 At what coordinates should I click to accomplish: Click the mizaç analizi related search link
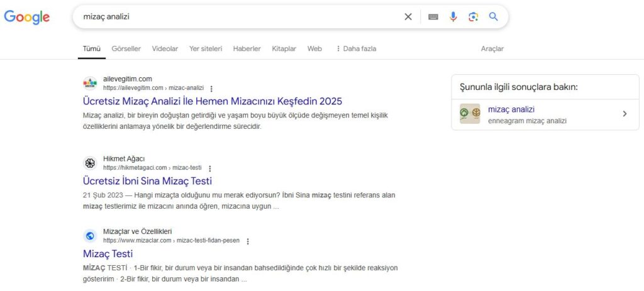pyautogui.click(x=511, y=109)
